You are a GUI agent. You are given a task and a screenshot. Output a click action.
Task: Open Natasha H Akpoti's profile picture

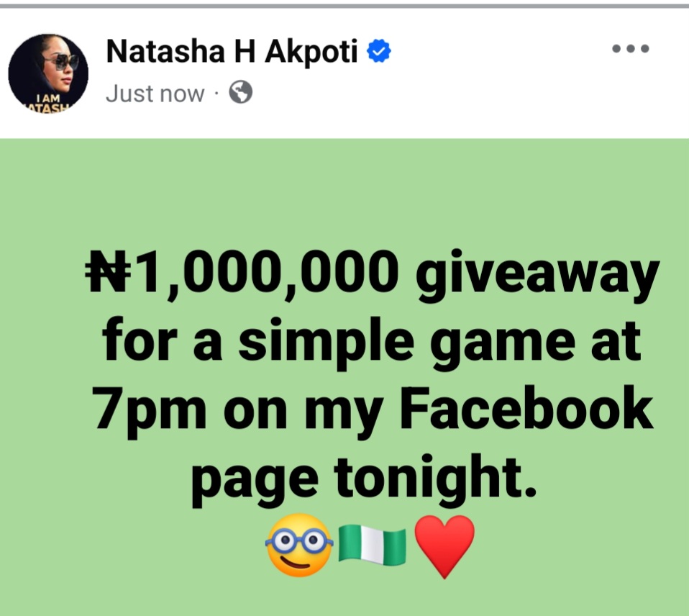pos(48,71)
